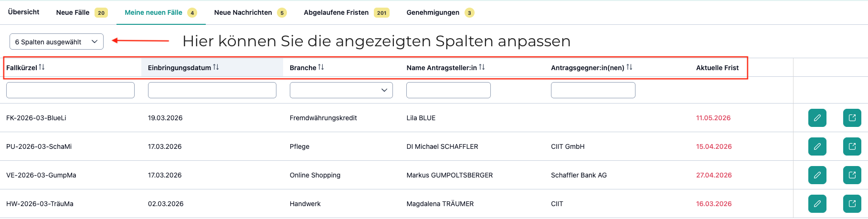Click the deadline 11.05.2026

(x=713, y=118)
